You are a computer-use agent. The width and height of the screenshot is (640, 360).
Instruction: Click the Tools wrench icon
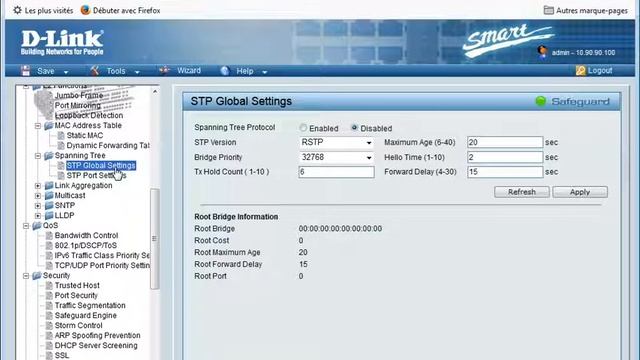tap(95, 71)
